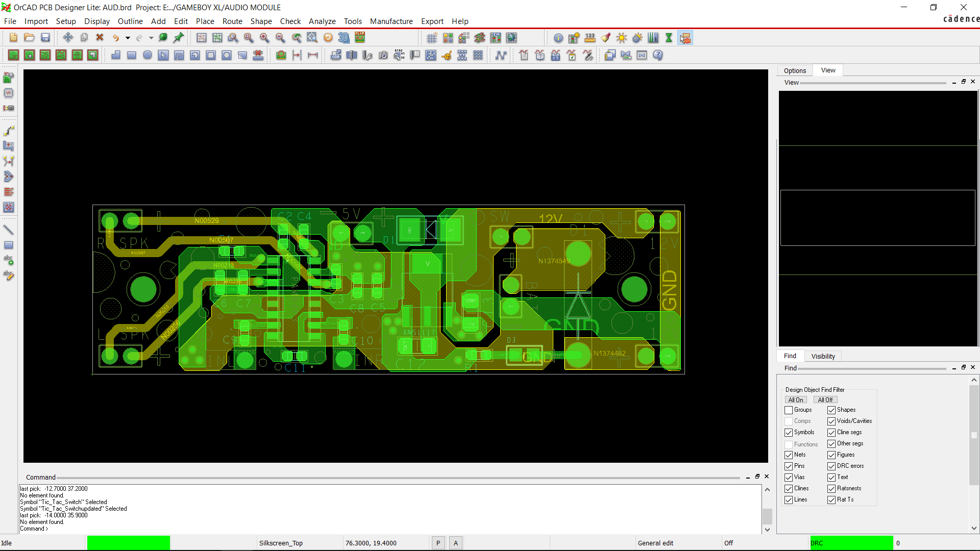
Task: Click the blue circle shape icon
Action: [x=148, y=55]
